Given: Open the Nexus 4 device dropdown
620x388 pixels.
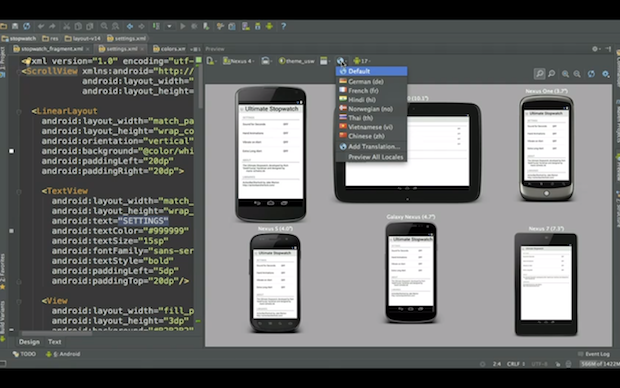Looking at the screenshot, I should (x=238, y=61).
